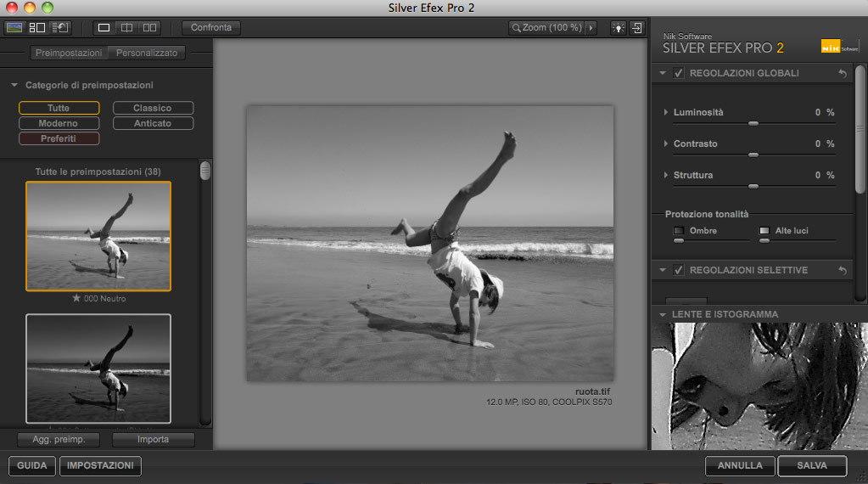Select the Classico category filter
868x484 pixels.
coord(153,108)
